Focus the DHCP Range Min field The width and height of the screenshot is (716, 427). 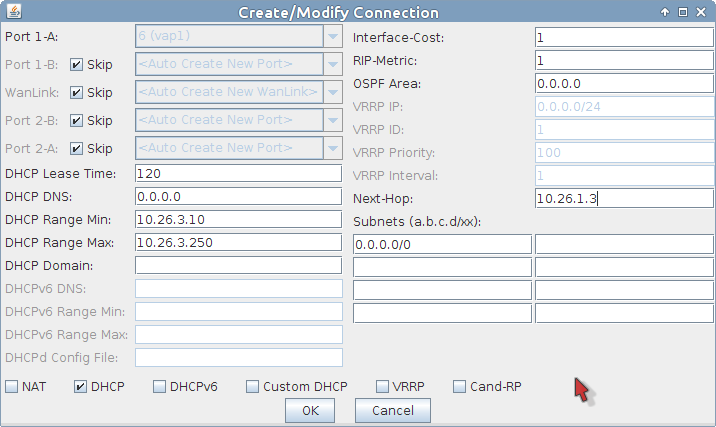[x=238, y=219]
